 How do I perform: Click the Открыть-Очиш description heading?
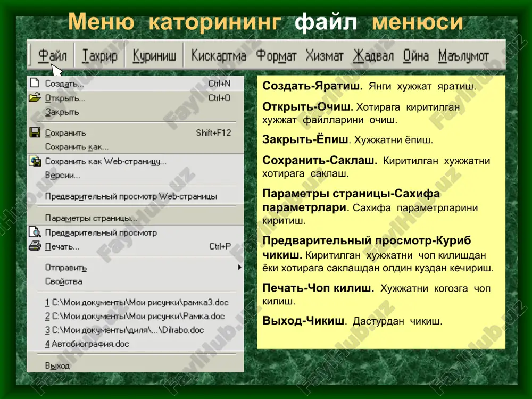click(x=307, y=107)
